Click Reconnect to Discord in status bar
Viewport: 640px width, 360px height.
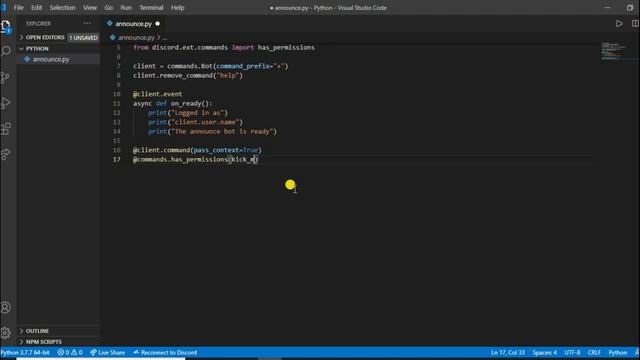tap(165, 352)
